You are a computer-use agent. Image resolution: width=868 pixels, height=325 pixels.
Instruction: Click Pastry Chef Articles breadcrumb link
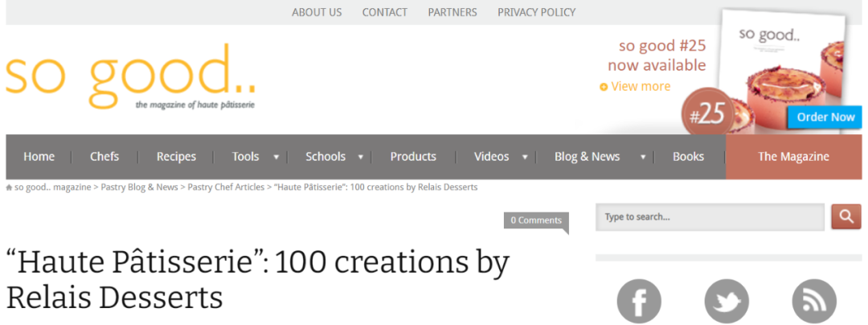[226, 187]
